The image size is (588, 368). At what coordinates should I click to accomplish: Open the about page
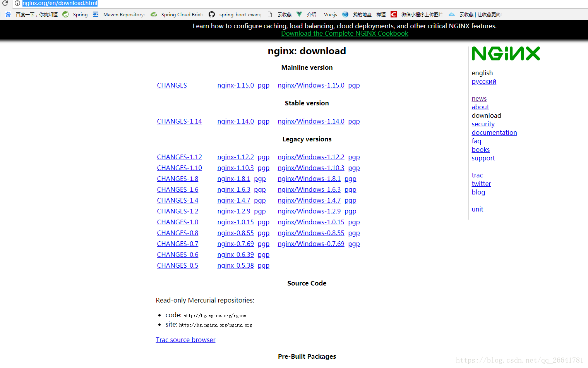(x=480, y=107)
